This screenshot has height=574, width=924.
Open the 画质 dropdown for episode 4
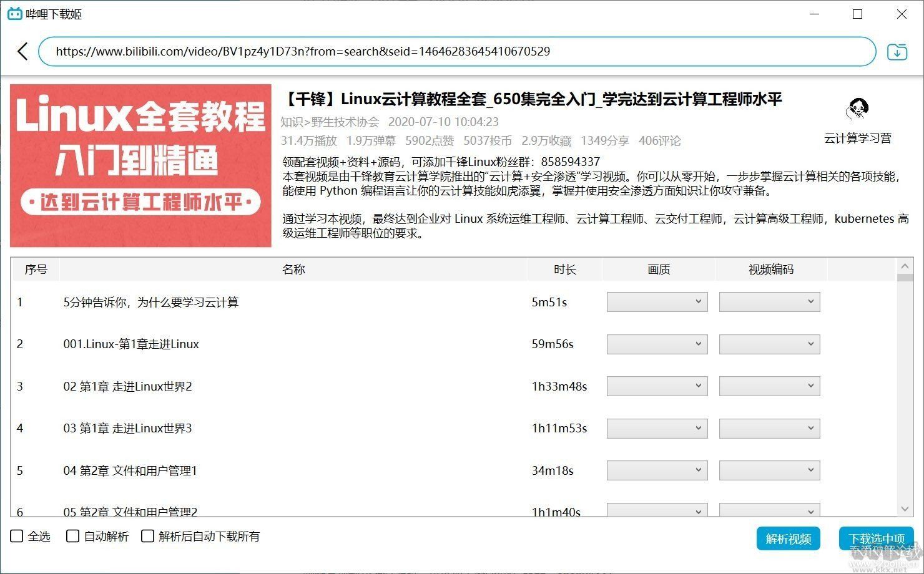656,429
